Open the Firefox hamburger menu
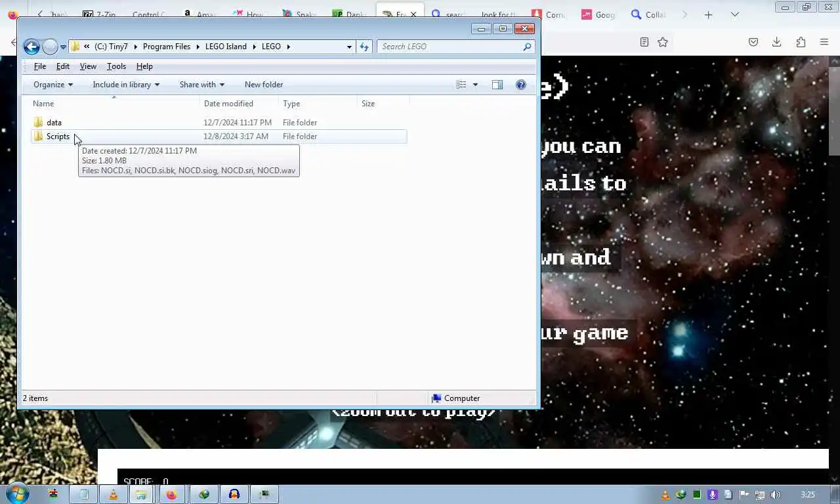 pos(824,42)
